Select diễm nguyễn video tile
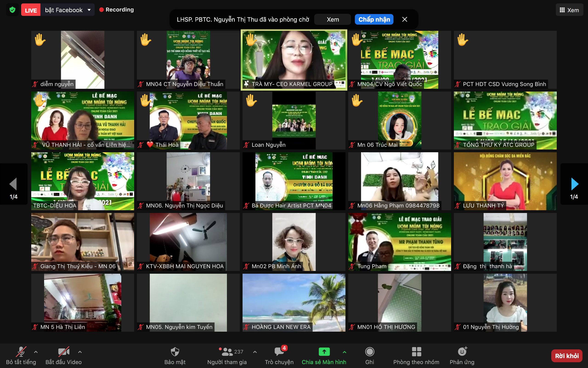588x368 pixels. tap(82, 60)
